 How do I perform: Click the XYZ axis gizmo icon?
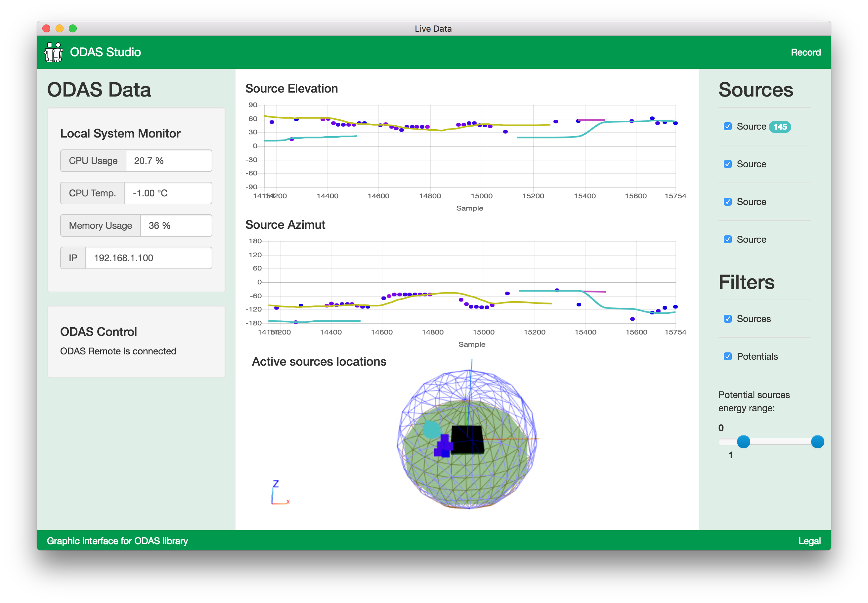point(280,493)
